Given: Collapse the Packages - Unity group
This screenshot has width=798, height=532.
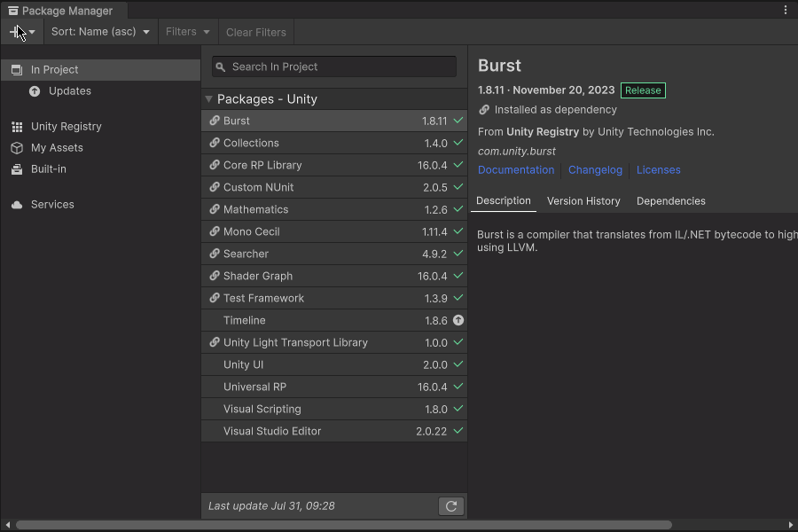Looking at the screenshot, I should point(208,98).
